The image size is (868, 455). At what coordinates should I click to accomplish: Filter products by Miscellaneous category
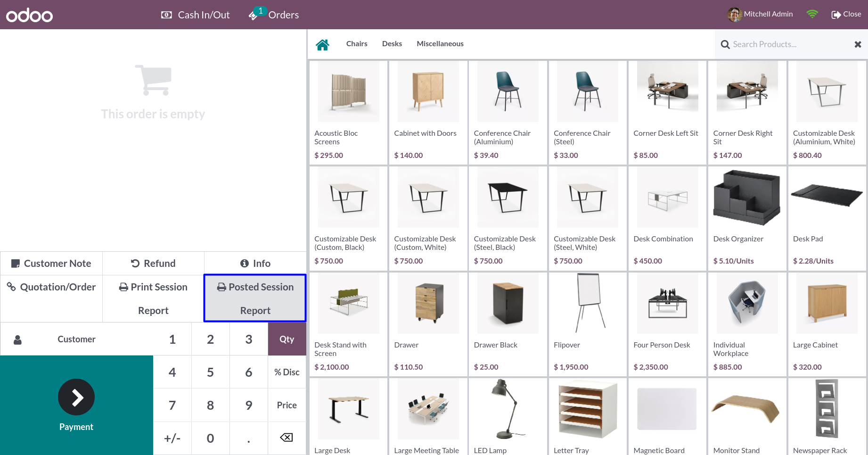[x=440, y=44]
